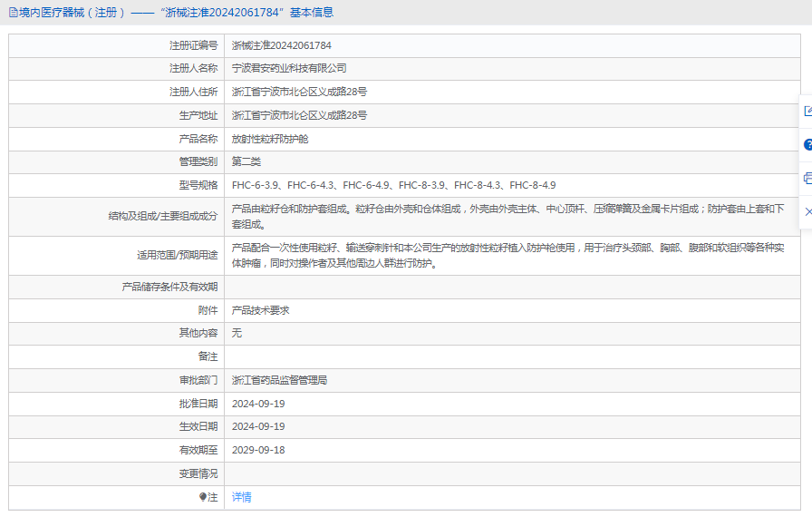Click the 注册人名称 label

(194, 68)
